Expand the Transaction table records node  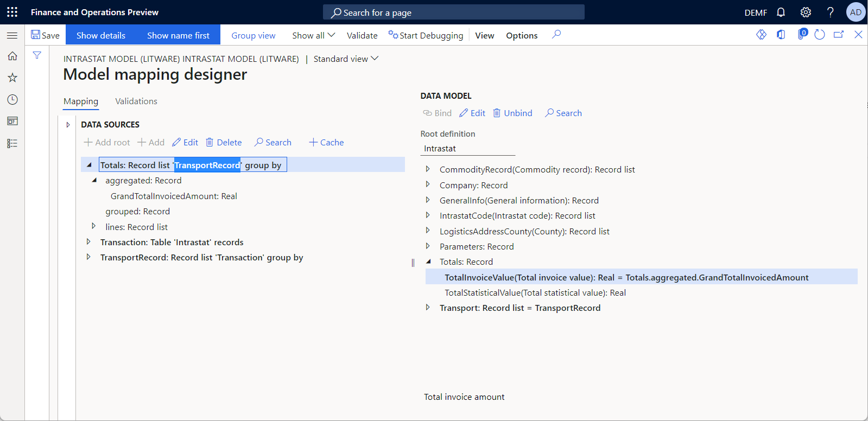tap(88, 241)
